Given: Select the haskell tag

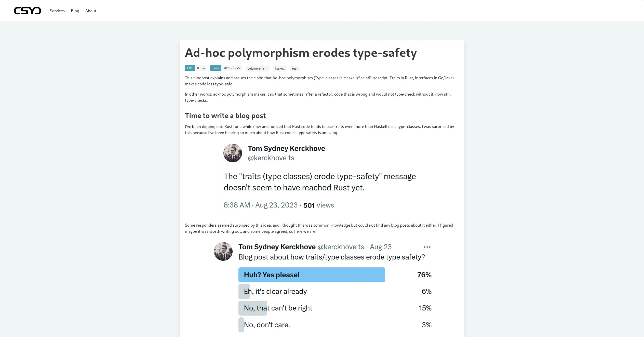Looking at the screenshot, I should 279,68.
